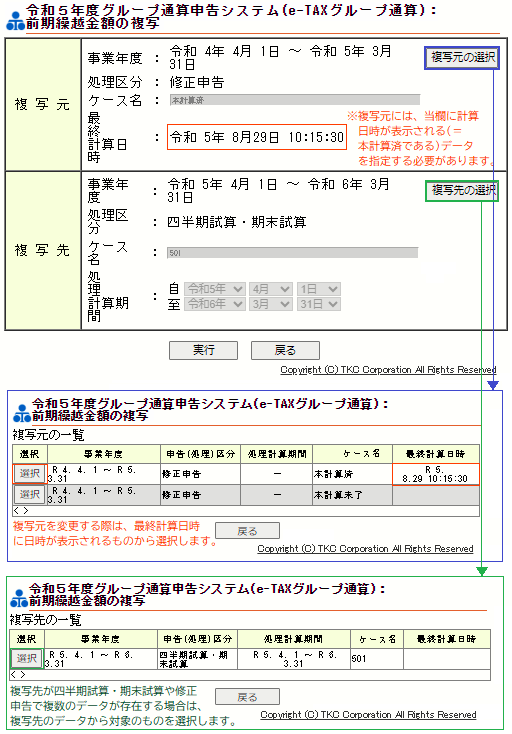Click the 複写元 case name field 本計算済
Viewport: 512px width, 734px height.
[x=294, y=100]
